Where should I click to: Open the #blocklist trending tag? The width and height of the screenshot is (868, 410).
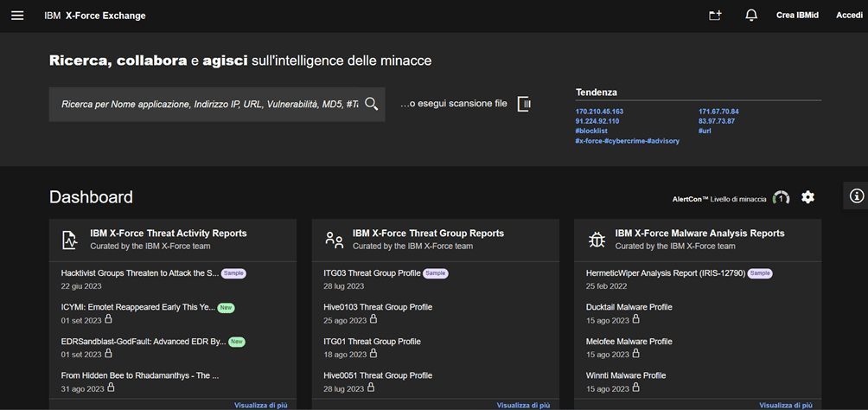pyautogui.click(x=590, y=131)
